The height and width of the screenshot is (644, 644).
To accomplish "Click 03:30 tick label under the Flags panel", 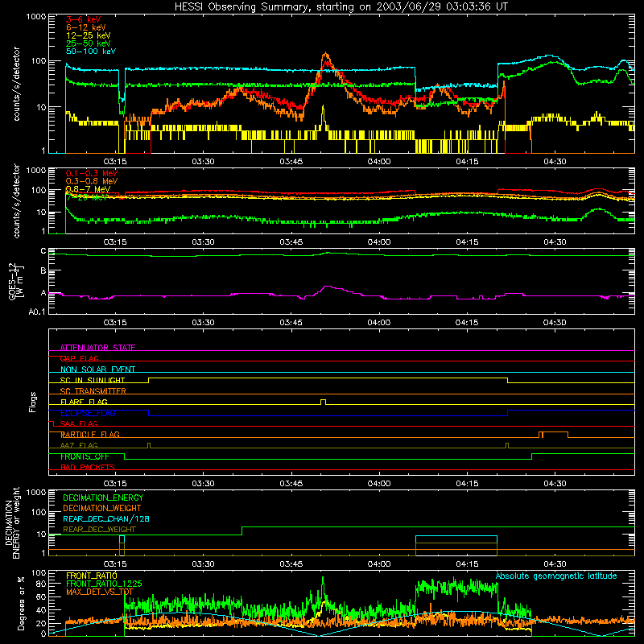I will click(x=203, y=484).
